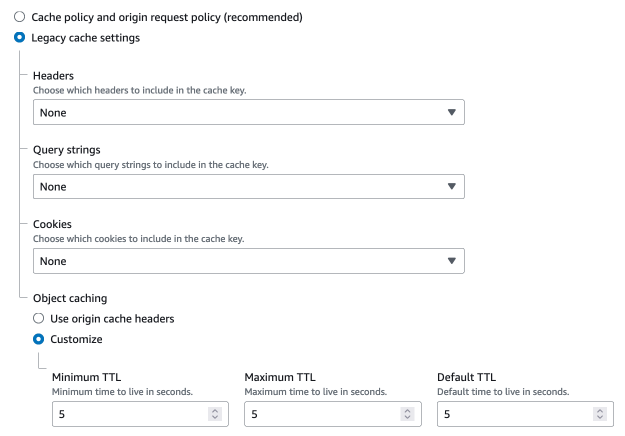Click the Query strings dropdown arrow icon

coord(452,187)
